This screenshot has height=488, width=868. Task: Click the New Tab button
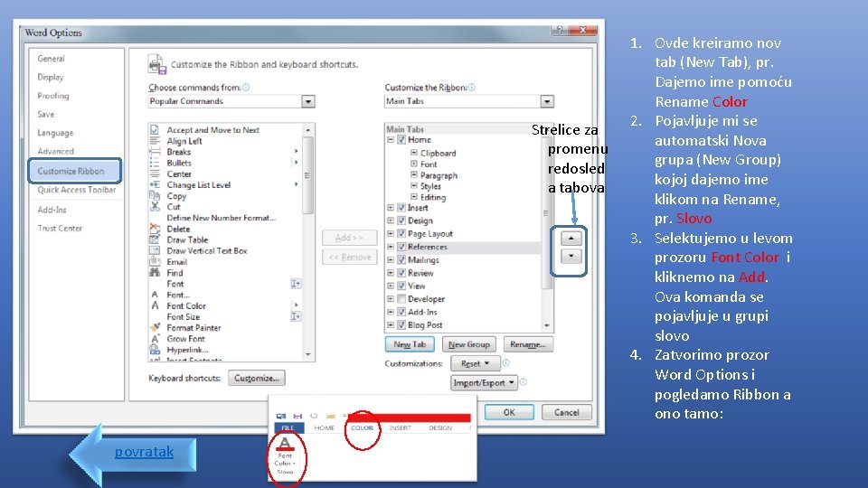pyautogui.click(x=410, y=344)
